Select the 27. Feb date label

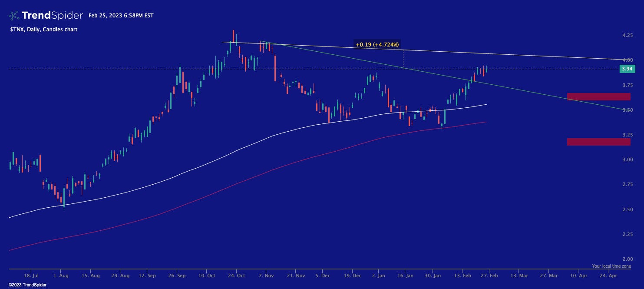(x=489, y=276)
